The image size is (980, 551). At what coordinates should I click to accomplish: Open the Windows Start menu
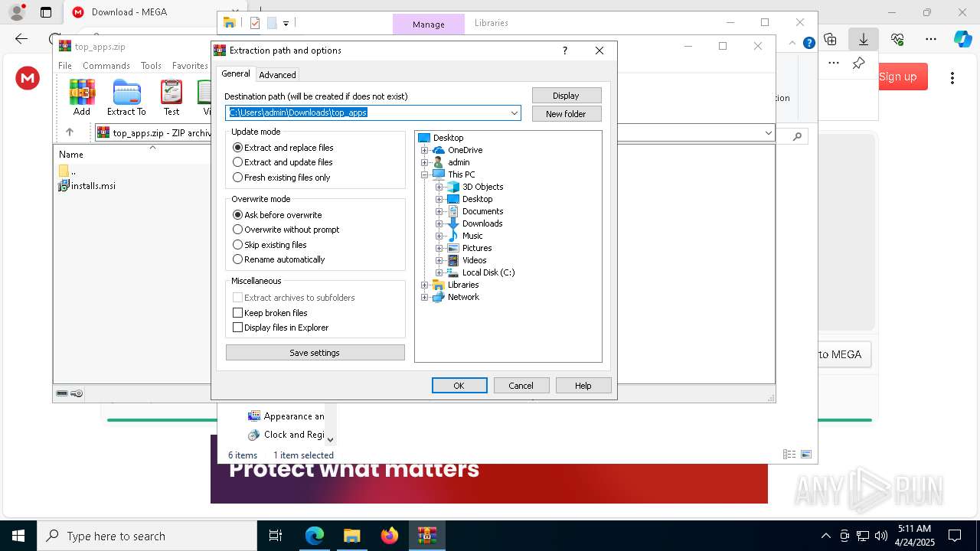point(18,536)
